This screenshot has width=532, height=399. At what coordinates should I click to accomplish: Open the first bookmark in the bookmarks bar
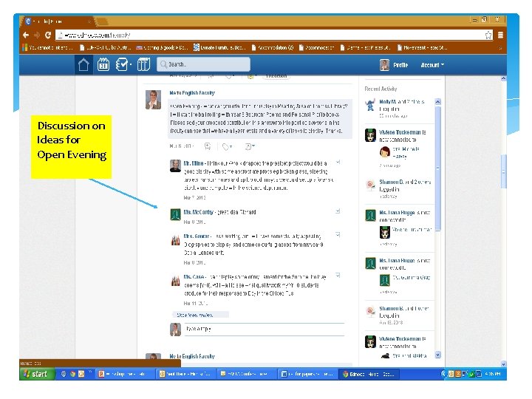click(47, 47)
